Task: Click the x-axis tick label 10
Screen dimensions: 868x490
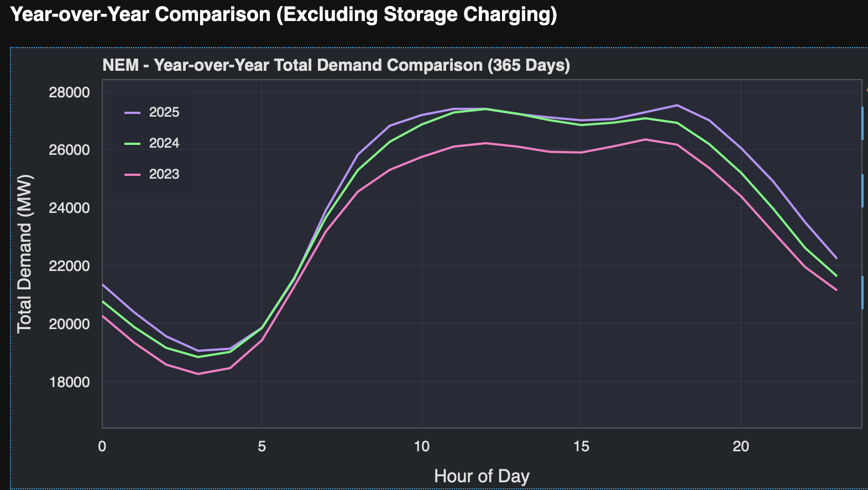Action: pyautogui.click(x=422, y=446)
